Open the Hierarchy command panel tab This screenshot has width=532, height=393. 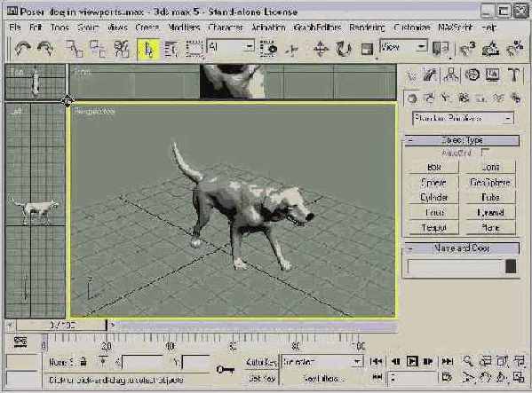451,75
